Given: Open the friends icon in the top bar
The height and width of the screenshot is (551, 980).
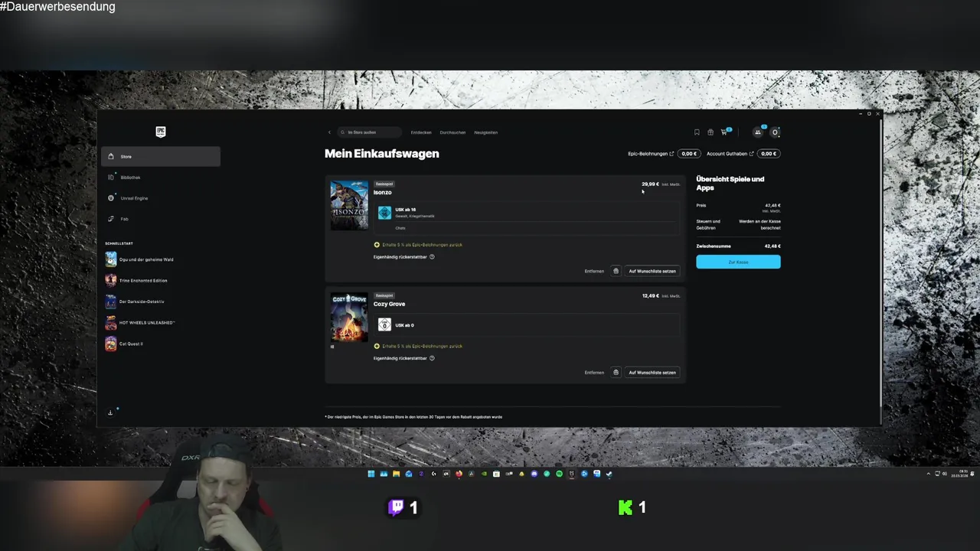Looking at the screenshot, I should (758, 132).
